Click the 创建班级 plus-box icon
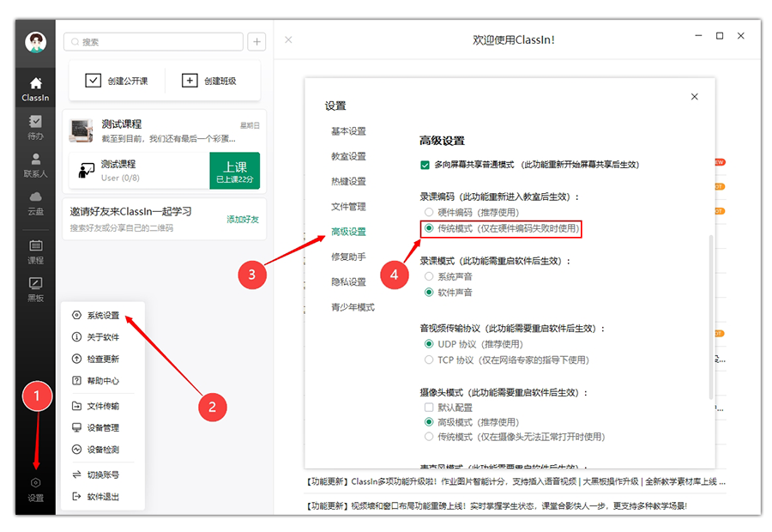Viewport: 772px width, 532px height. 190,81
